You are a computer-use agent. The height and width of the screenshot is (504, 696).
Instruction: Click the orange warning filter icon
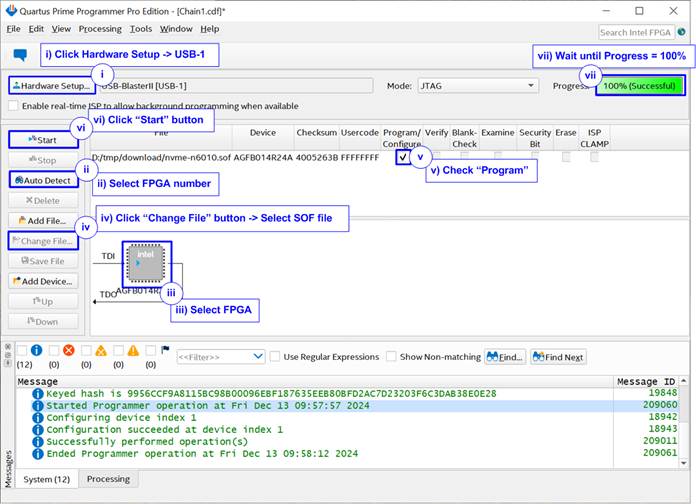pyautogui.click(x=133, y=350)
